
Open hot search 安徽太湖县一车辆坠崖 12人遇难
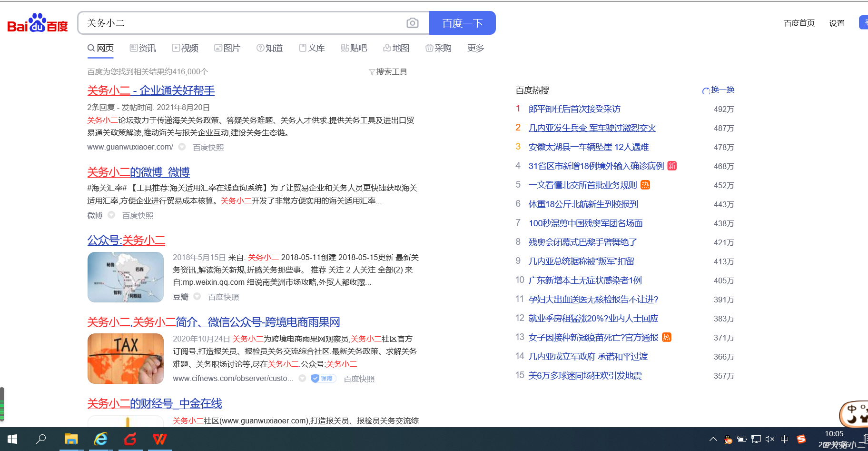coord(589,147)
